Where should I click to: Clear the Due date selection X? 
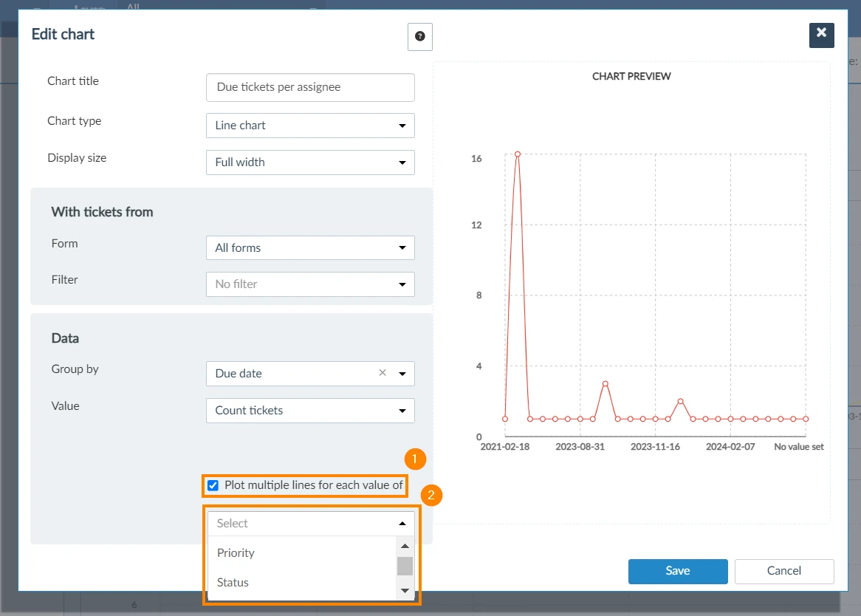383,373
